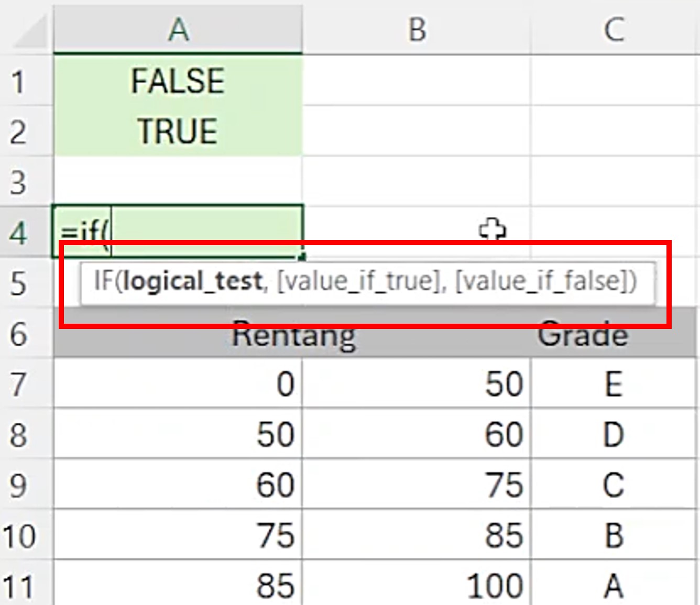Select column A header
Image resolution: width=700 pixels, height=605 pixels.
coord(178,29)
